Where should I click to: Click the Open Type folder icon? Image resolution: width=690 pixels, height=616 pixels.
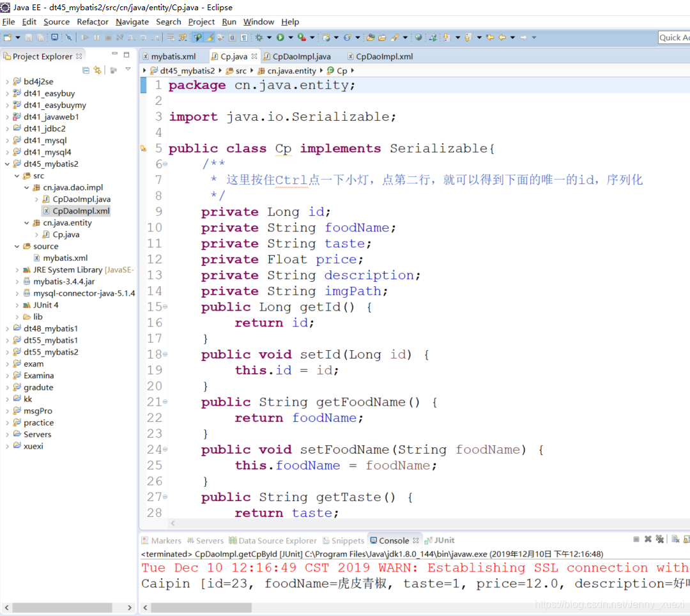click(371, 38)
